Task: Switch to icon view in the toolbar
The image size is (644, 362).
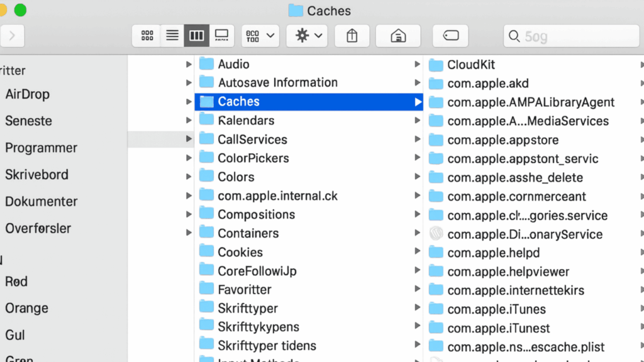Action: click(146, 36)
